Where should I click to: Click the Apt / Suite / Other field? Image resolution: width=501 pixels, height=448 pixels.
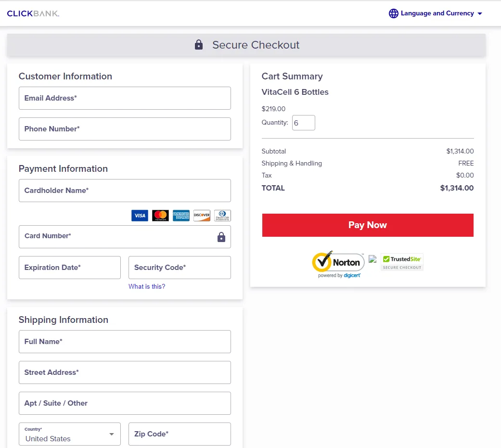[x=125, y=403]
